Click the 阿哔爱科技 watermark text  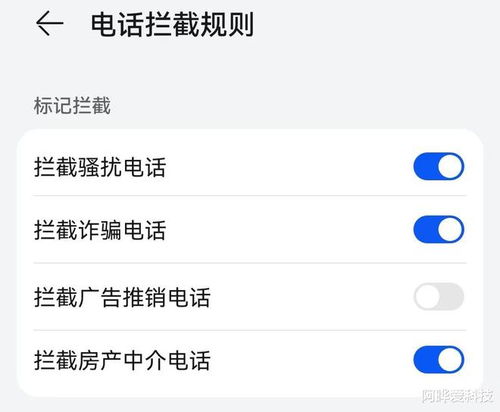pyautogui.click(x=457, y=396)
